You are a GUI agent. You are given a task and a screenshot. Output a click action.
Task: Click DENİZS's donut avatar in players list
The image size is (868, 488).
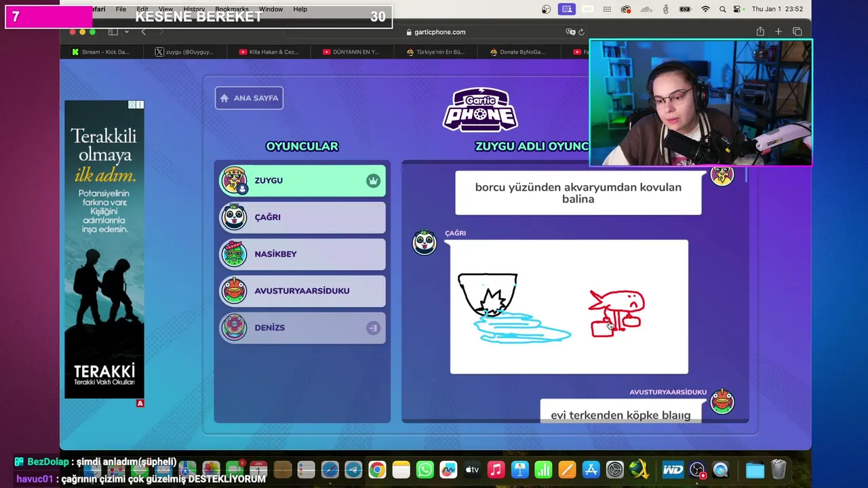234,327
